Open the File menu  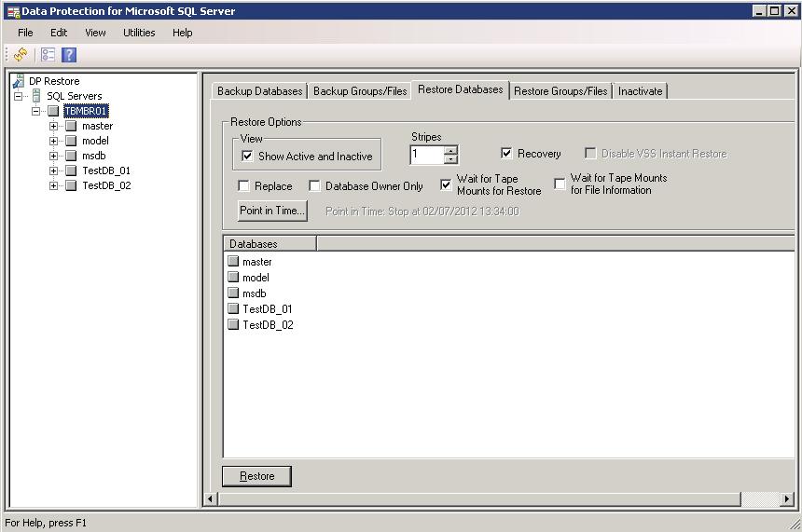coord(25,33)
